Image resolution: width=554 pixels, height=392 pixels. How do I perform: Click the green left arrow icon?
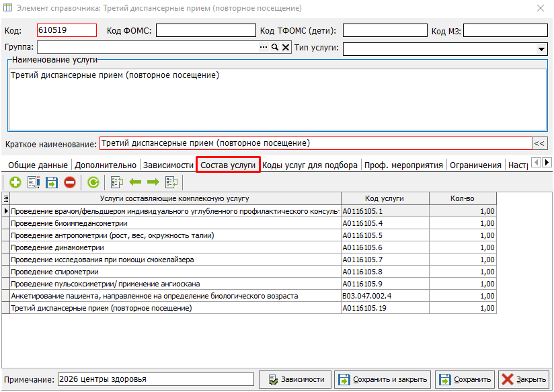coord(134,182)
